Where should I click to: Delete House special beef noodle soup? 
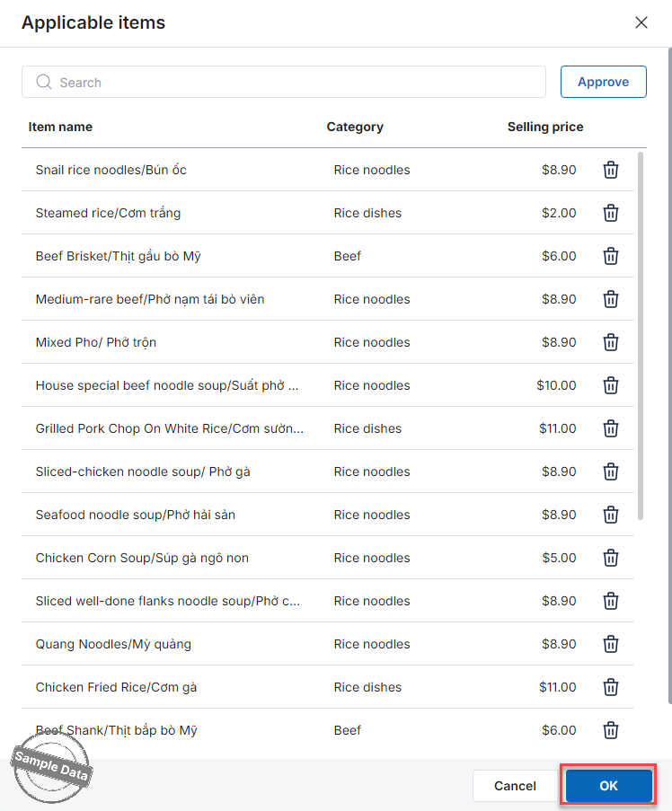click(611, 385)
